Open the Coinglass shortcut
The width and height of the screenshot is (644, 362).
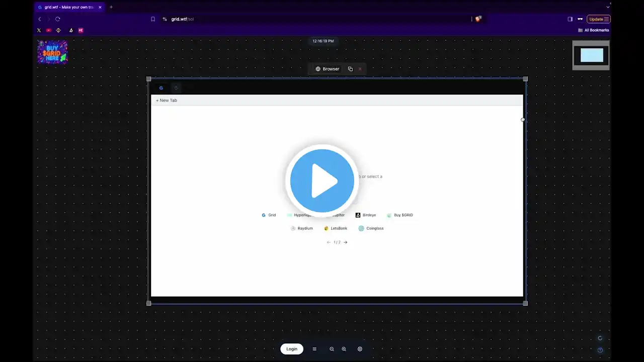(x=371, y=228)
